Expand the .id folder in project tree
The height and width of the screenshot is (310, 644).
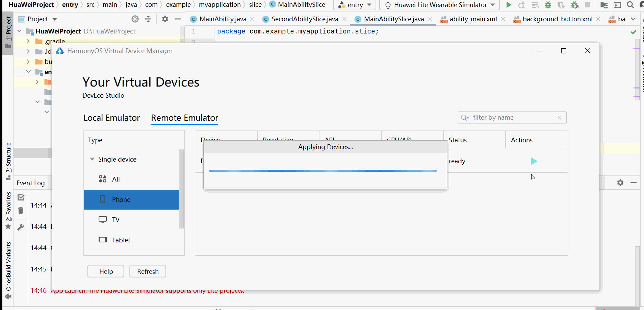tap(28, 51)
